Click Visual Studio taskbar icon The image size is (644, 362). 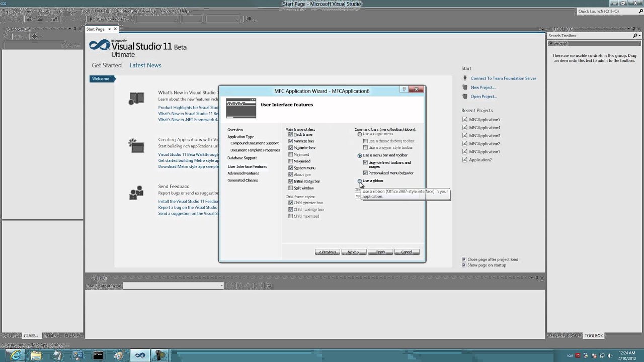click(140, 355)
